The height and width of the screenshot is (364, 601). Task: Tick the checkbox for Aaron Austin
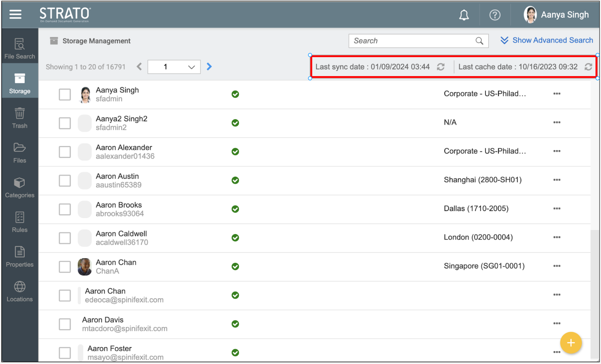click(65, 180)
